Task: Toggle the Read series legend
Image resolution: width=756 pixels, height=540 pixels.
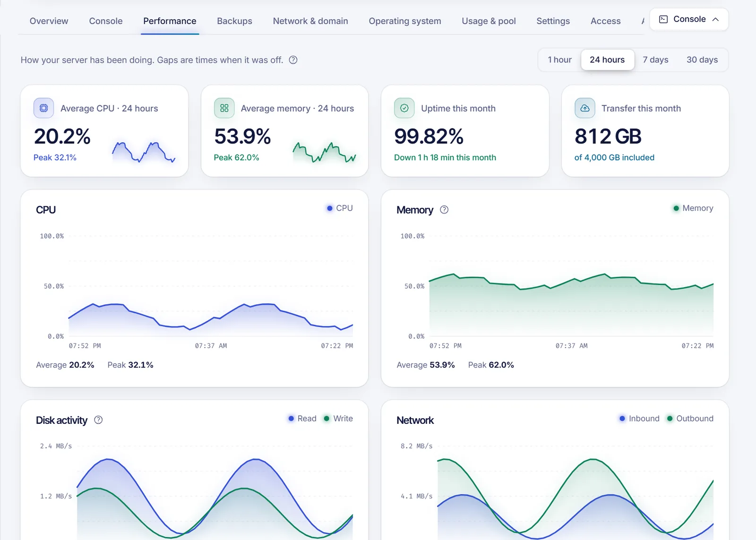Action: pos(302,419)
